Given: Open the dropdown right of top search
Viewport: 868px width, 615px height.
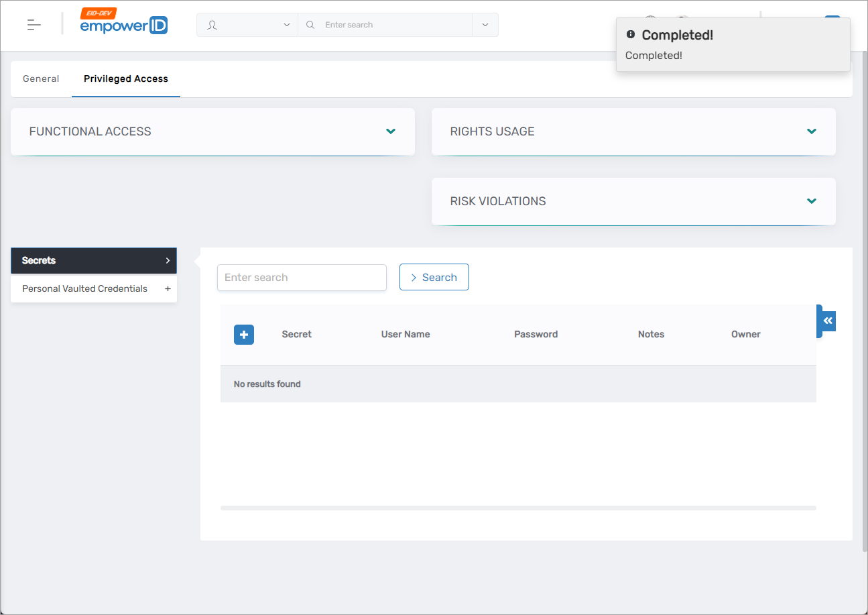Looking at the screenshot, I should [x=485, y=25].
